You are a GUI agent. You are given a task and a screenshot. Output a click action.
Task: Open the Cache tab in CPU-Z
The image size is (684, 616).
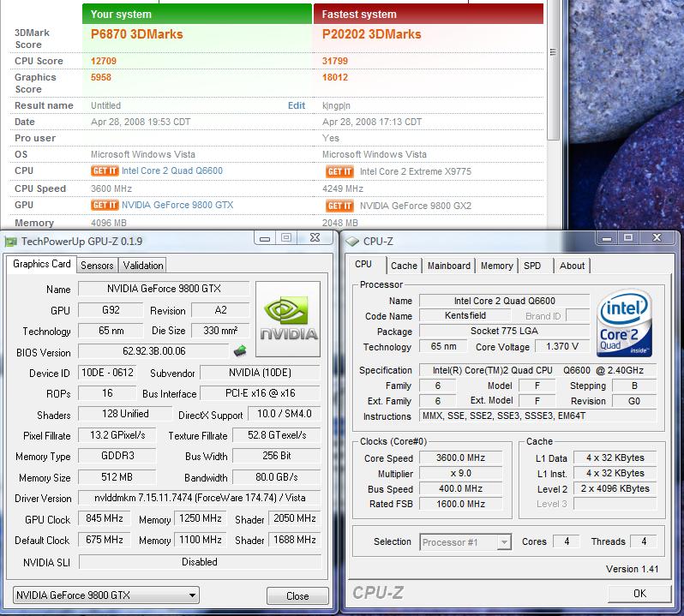point(404,266)
